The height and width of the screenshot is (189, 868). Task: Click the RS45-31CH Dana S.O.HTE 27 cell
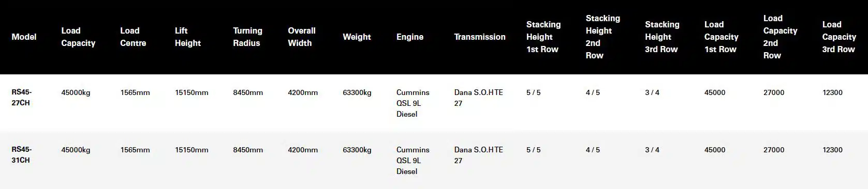(x=479, y=155)
